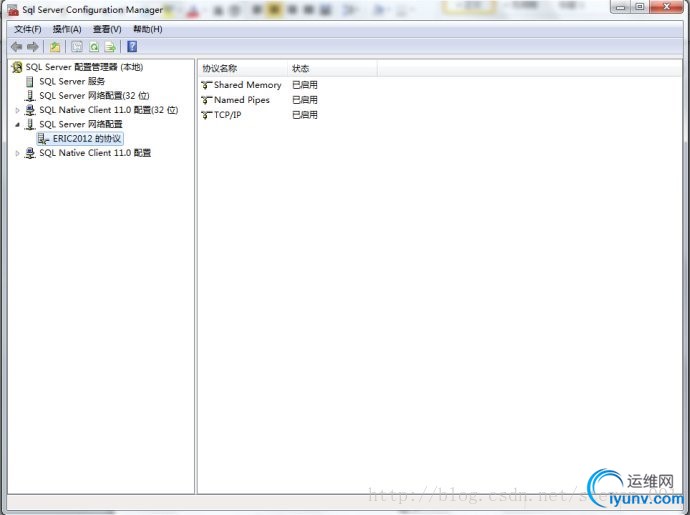Viewport: 690px width, 515px height.
Task: Click the Forward arrow toolbar icon
Action: point(33,47)
